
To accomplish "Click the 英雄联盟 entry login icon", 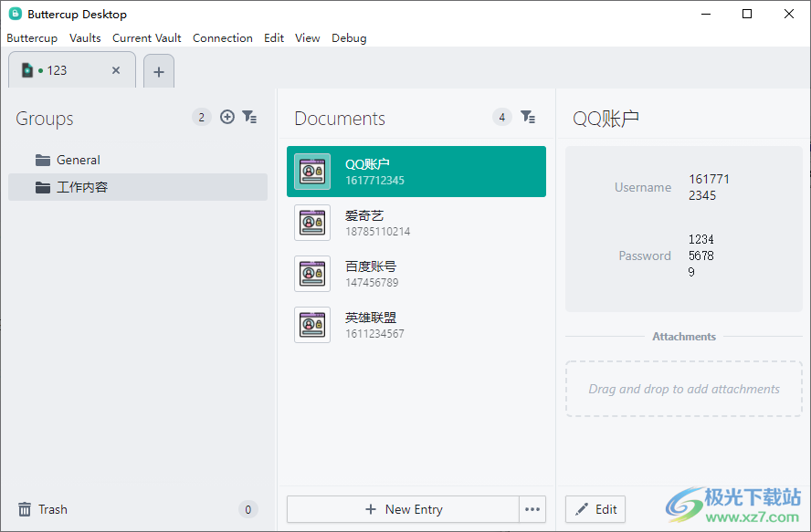I will click(x=312, y=325).
